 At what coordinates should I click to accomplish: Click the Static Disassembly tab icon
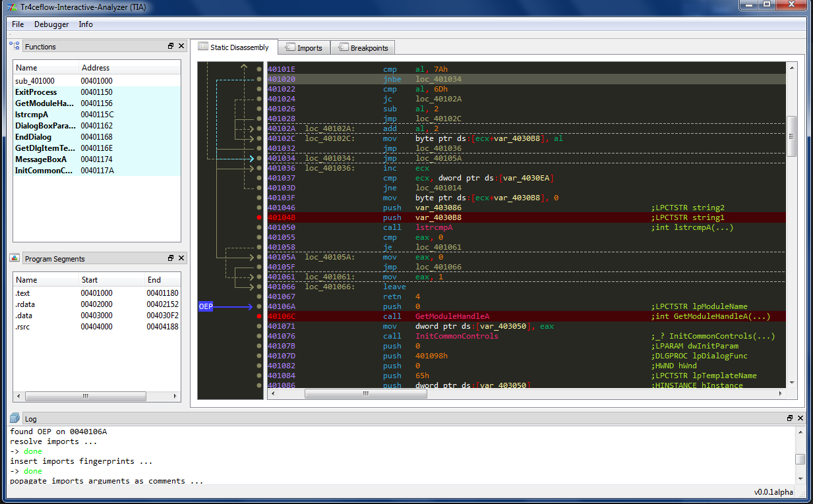point(203,47)
